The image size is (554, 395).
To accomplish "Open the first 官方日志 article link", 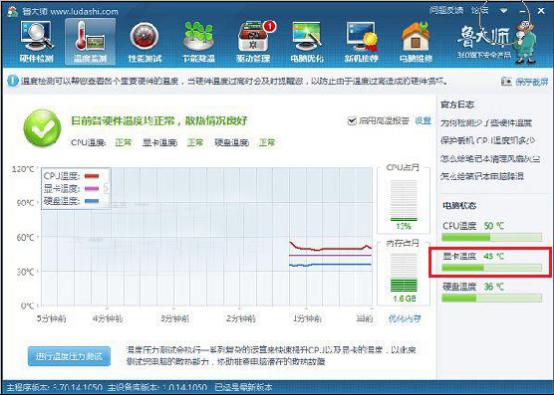I will click(486, 123).
